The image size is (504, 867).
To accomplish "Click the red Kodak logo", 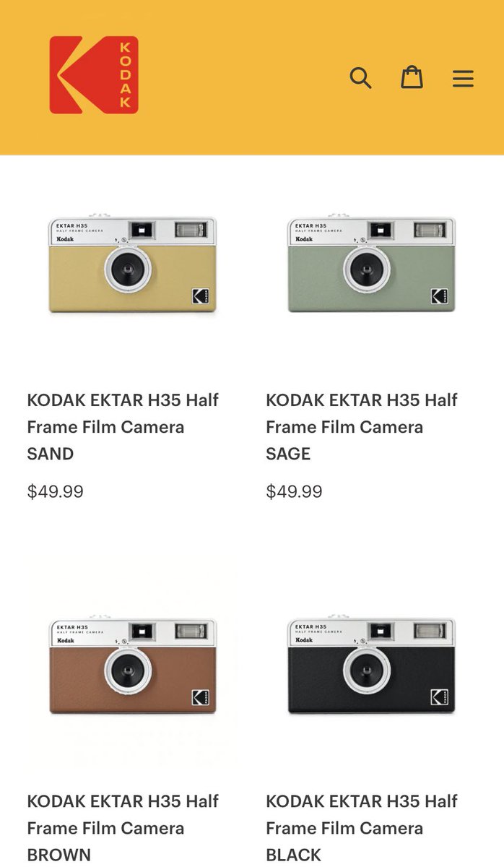I will (x=94, y=75).
